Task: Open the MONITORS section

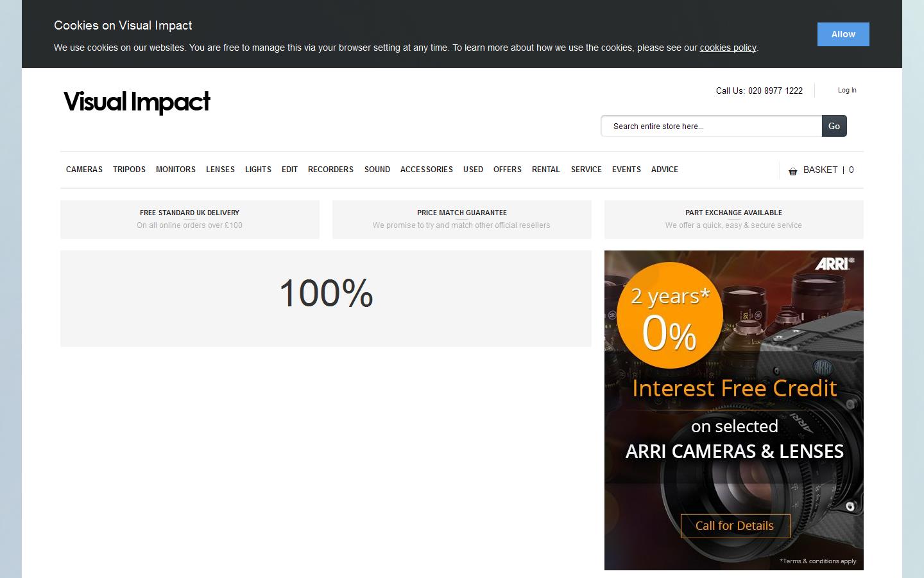Action: tap(175, 170)
